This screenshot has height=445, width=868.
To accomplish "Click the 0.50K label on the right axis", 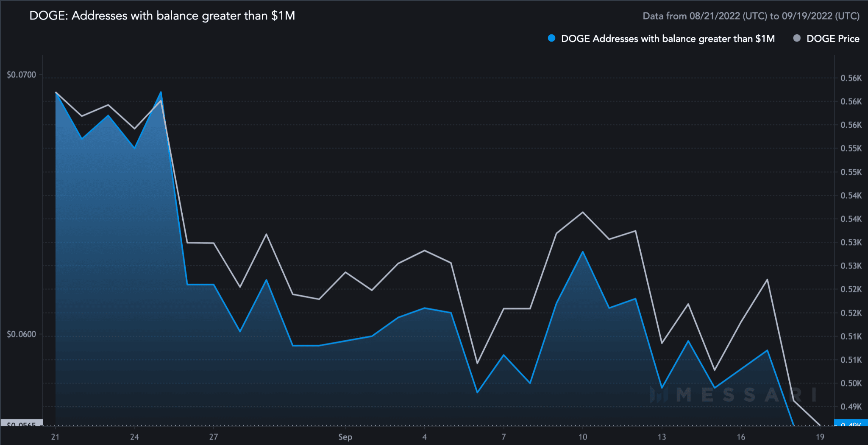I will pos(851,383).
